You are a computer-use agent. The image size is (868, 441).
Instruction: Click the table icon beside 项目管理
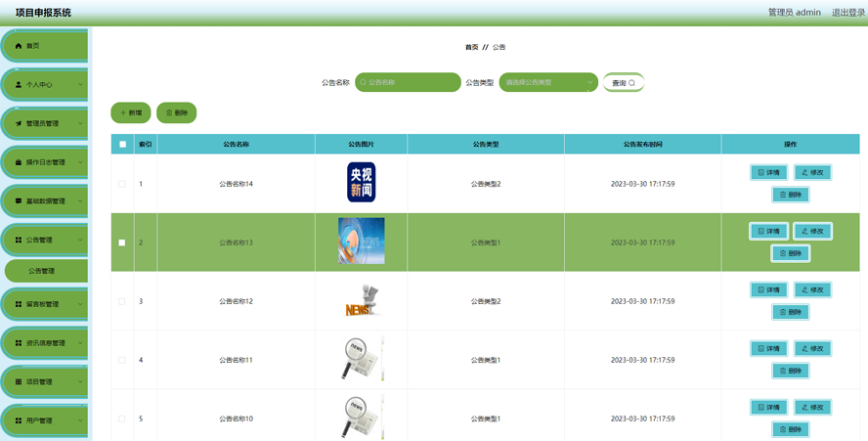(x=19, y=381)
